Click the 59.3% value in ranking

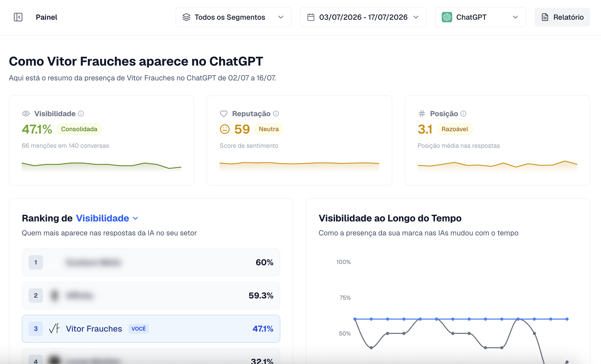point(261,295)
